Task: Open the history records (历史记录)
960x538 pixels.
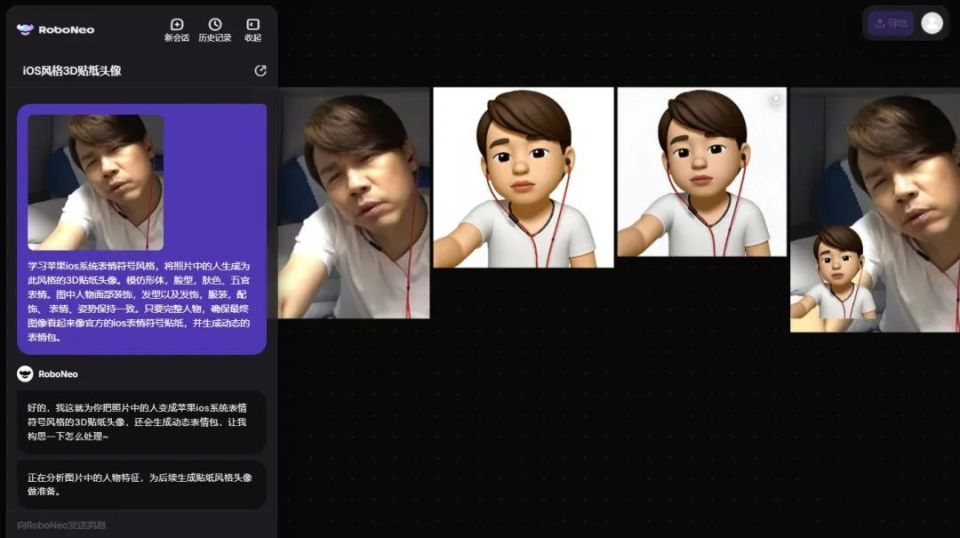Action: 215,29
